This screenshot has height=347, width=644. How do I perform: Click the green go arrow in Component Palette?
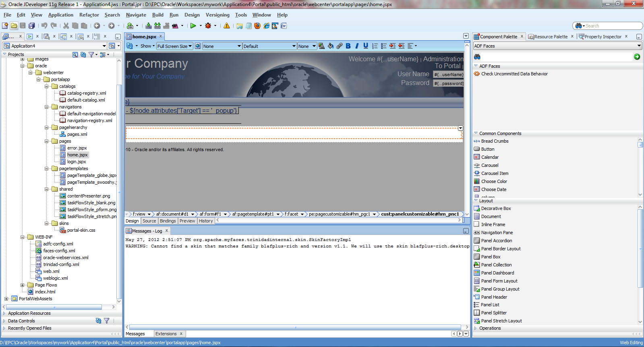coord(637,57)
